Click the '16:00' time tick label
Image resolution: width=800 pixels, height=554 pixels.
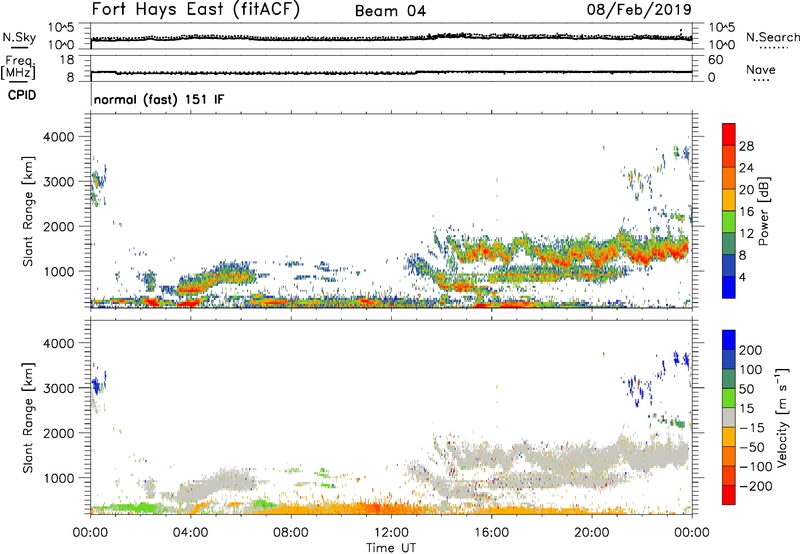coord(491,533)
